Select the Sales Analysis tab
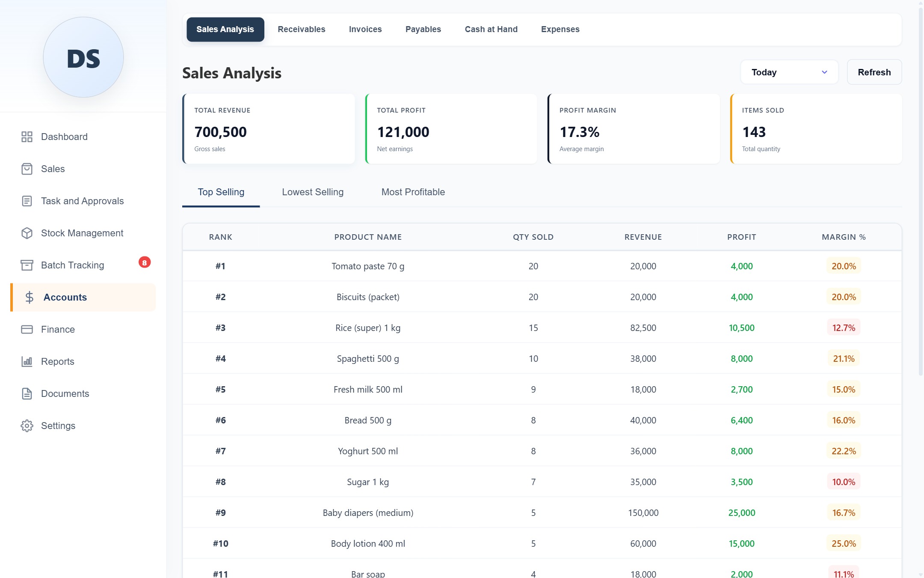Screen dimensions: 924x578 coord(225,29)
